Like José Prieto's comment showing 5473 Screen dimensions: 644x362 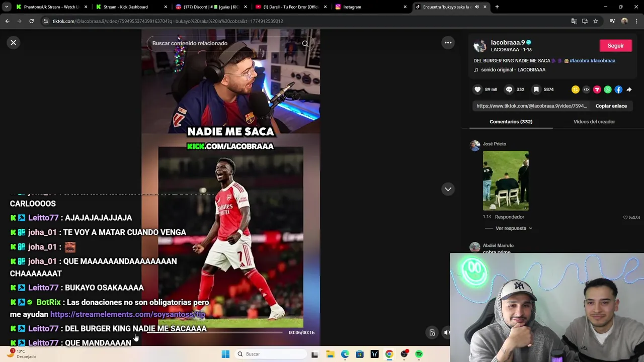coord(625,217)
